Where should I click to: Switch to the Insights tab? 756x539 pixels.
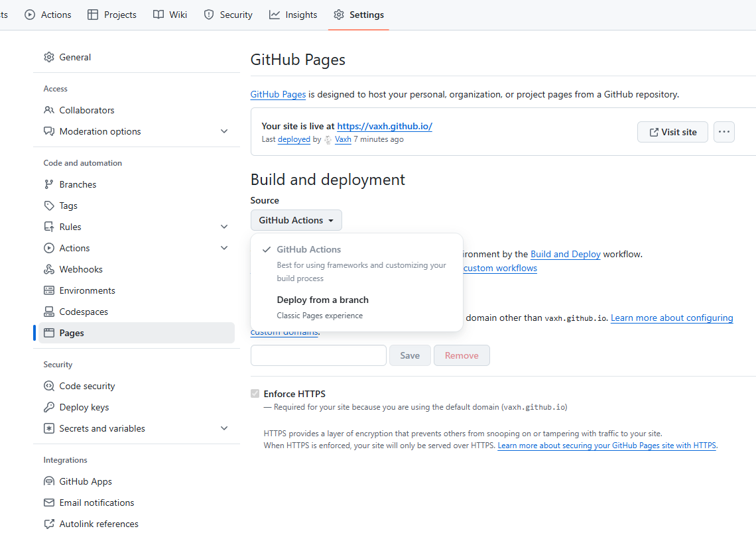[x=293, y=15]
